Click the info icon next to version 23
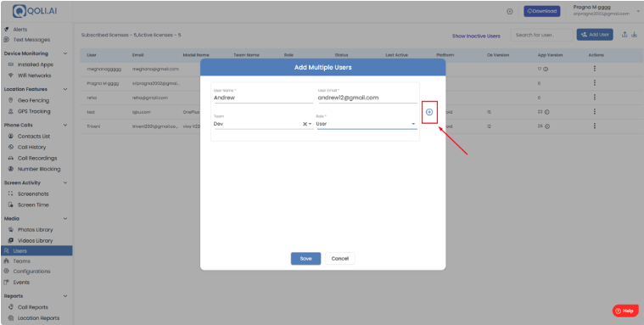Viewport: 644px width, 325px height. point(547,112)
